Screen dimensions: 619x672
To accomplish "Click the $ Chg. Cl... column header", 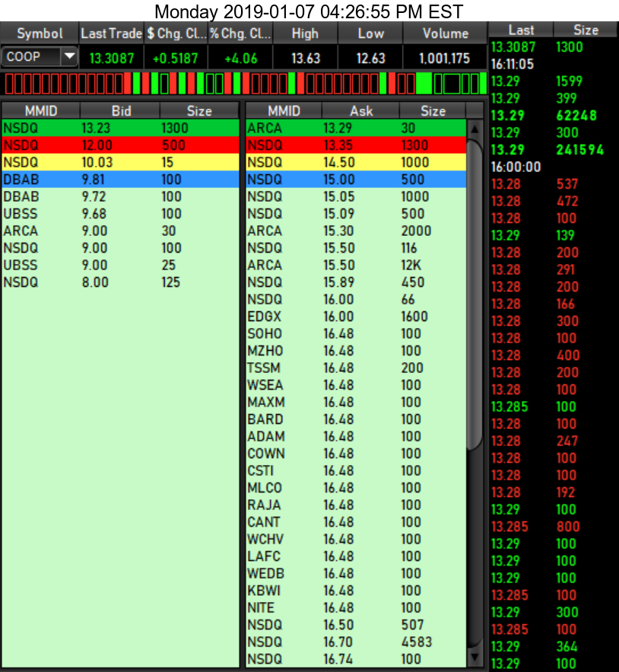I will (176, 33).
